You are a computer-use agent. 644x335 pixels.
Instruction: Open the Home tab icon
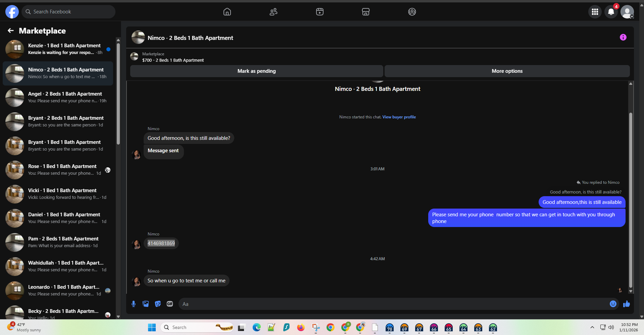click(227, 12)
